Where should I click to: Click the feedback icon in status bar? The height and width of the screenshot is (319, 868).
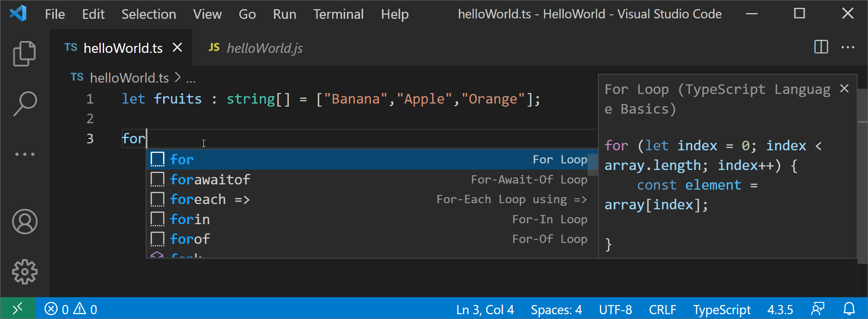(x=817, y=309)
